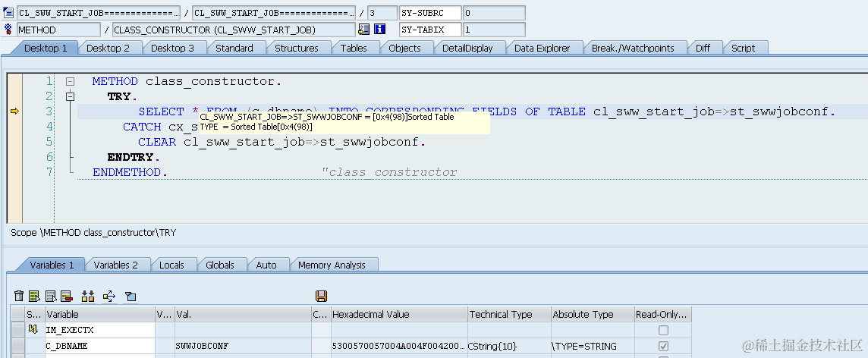Click the SWWJOBCONF value cell
The image size is (868, 358).
pos(243,347)
